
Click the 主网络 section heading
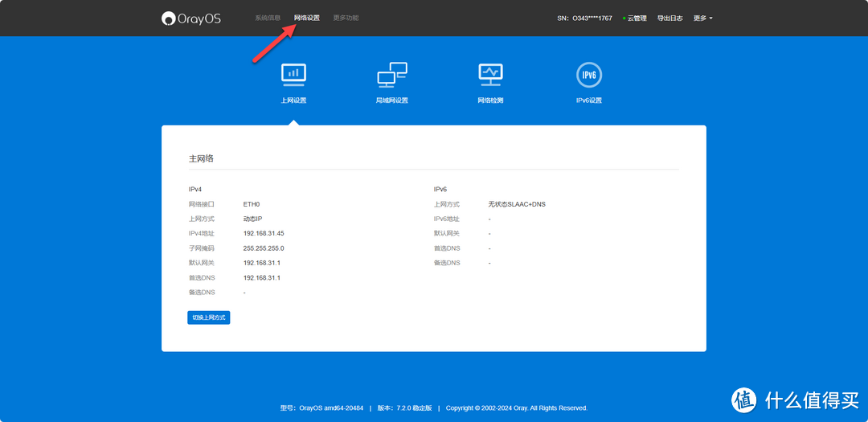[201, 159]
